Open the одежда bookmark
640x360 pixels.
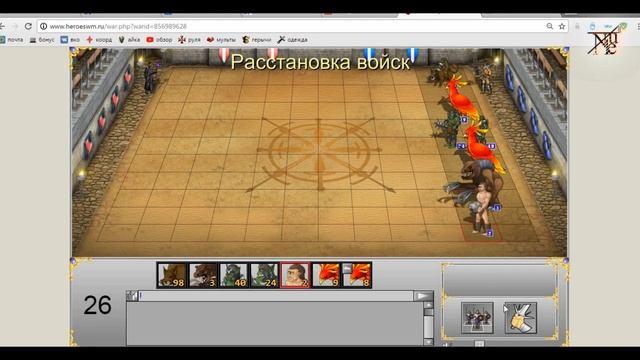click(293, 40)
